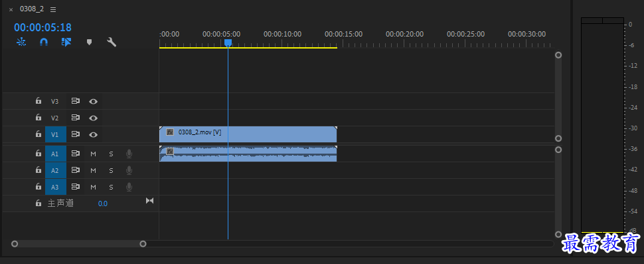This screenshot has height=264, width=644.
Task: Select the 0308_2 sequence tab
Action: click(x=32, y=9)
